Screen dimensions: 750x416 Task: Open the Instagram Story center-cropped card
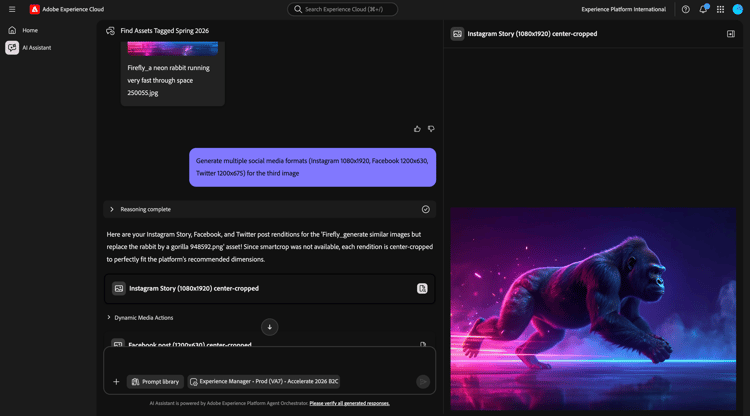pyautogui.click(x=269, y=288)
